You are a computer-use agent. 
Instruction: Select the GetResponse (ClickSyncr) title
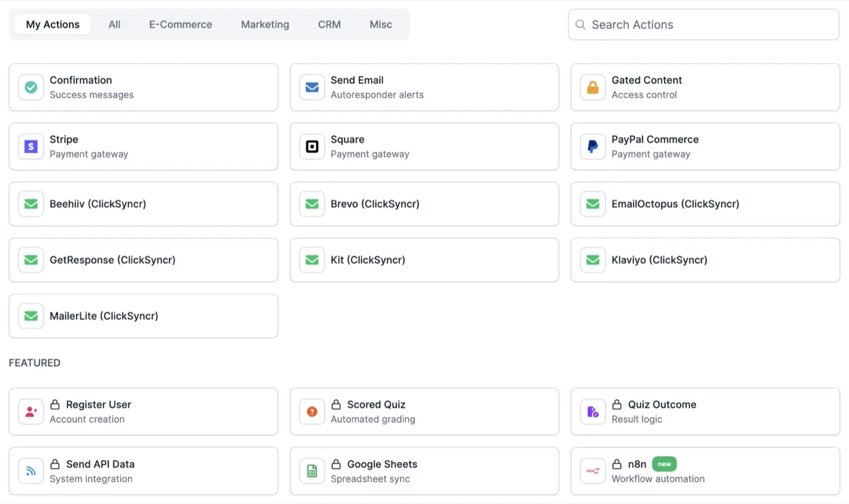(112, 260)
